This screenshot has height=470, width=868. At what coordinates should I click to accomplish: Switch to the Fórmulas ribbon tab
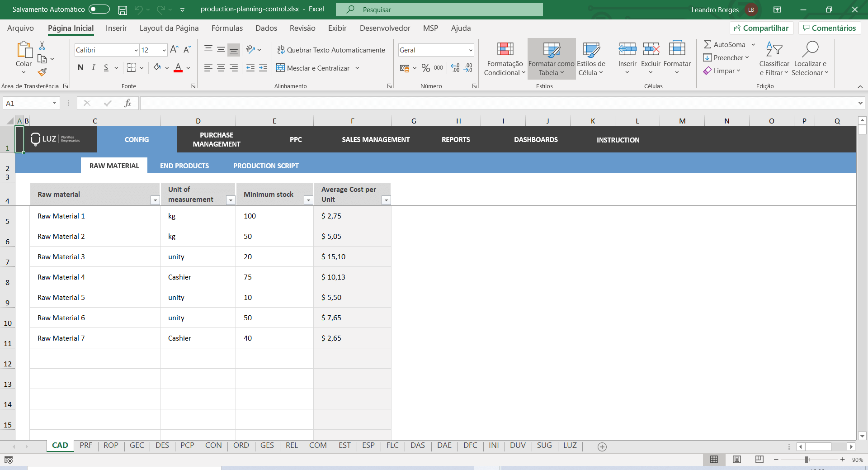click(x=227, y=28)
